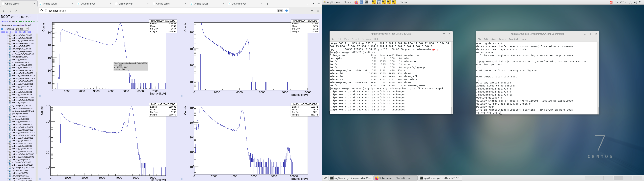Click the 'close all' link
Screen dimensions: 644x181
click(x=13, y=32)
